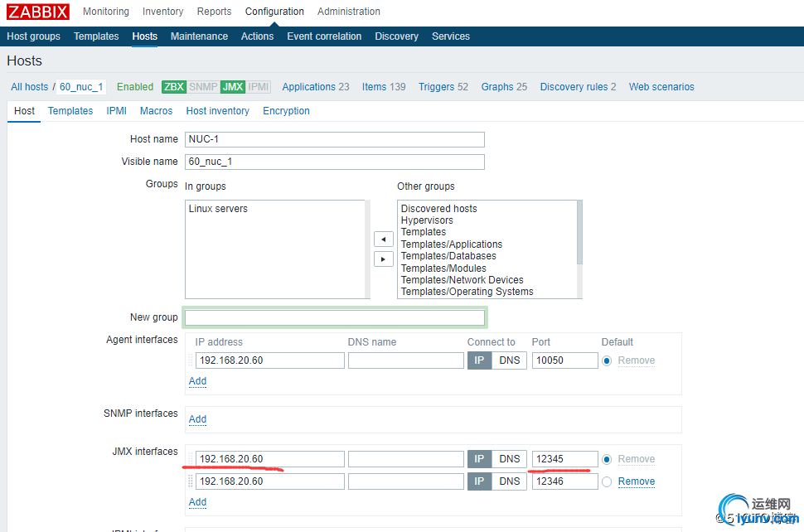The image size is (804, 532).
Task: Click the ZBX availability badge
Action: (x=174, y=87)
